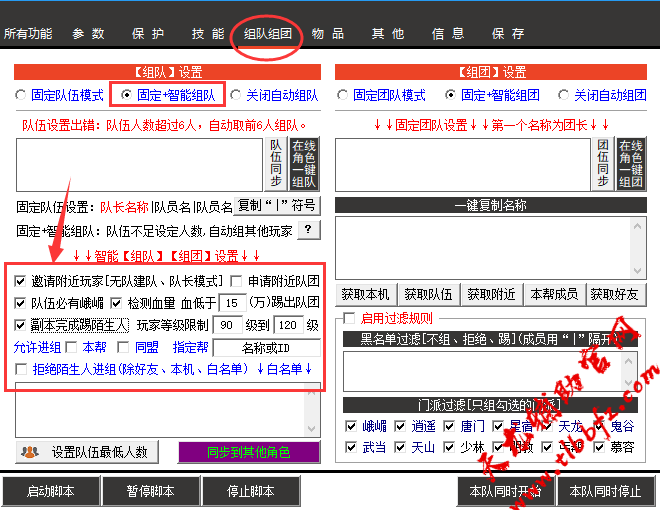The image size is (660, 510).
Task: Switch to the 其他 tab
Action: [x=388, y=33]
